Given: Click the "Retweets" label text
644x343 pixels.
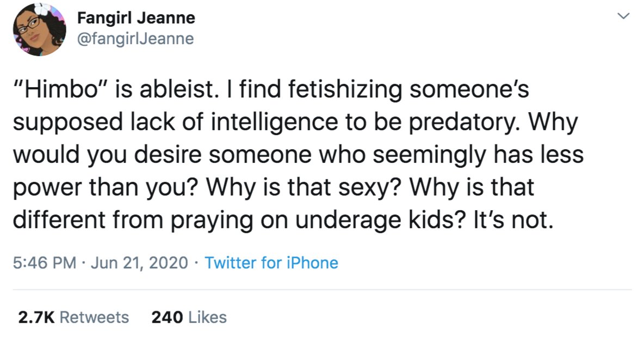Looking at the screenshot, I should click(95, 317).
